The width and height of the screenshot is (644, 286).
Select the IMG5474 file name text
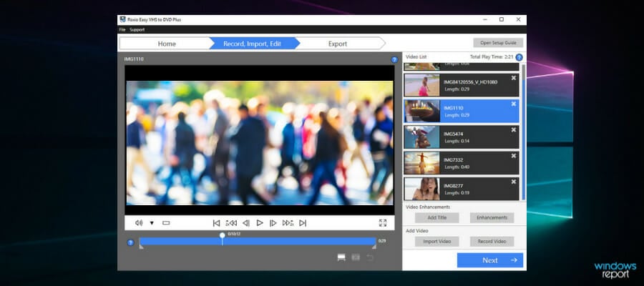pos(454,134)
